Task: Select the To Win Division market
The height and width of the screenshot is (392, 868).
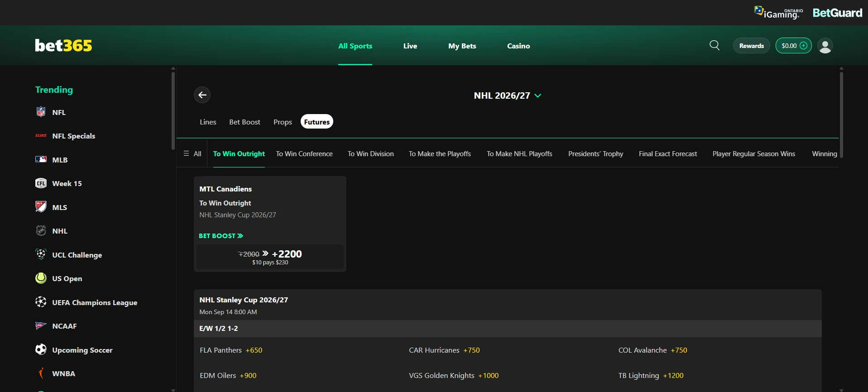Action: 370,153
